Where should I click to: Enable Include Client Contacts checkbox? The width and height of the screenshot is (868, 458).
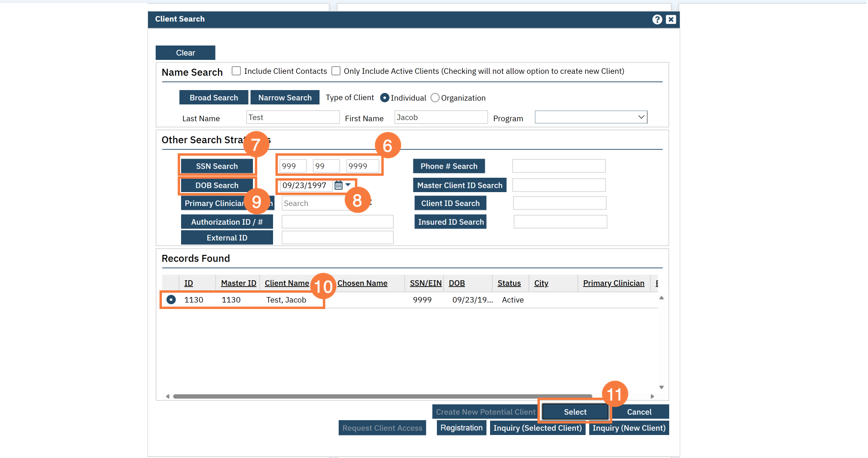[x=236, y=71]
